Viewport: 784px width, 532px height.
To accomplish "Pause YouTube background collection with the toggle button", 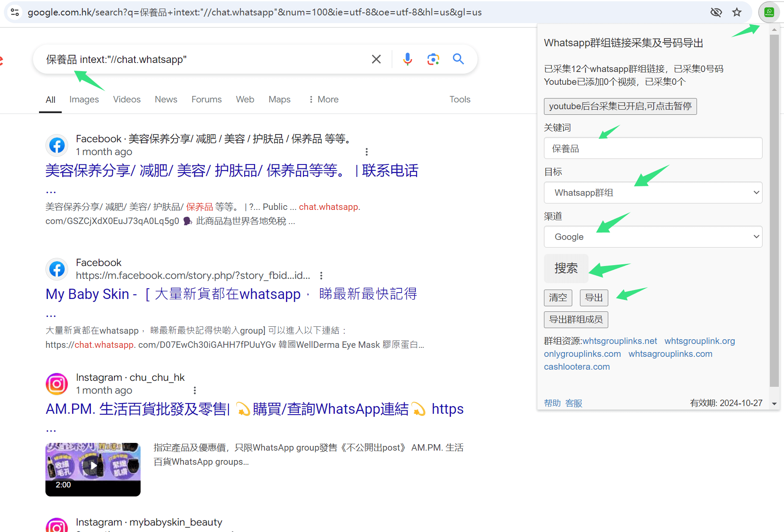I will 620,106.
